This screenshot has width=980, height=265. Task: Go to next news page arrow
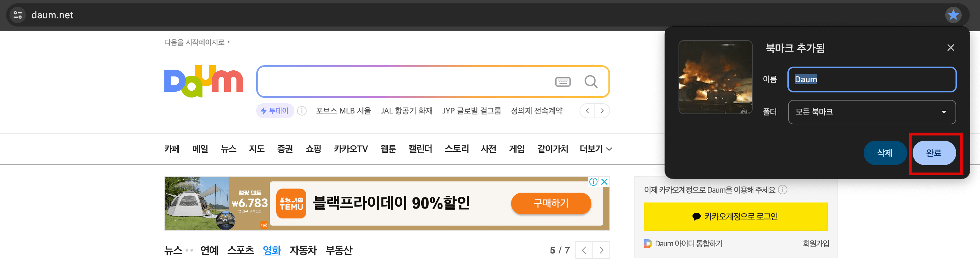(602, 250)
